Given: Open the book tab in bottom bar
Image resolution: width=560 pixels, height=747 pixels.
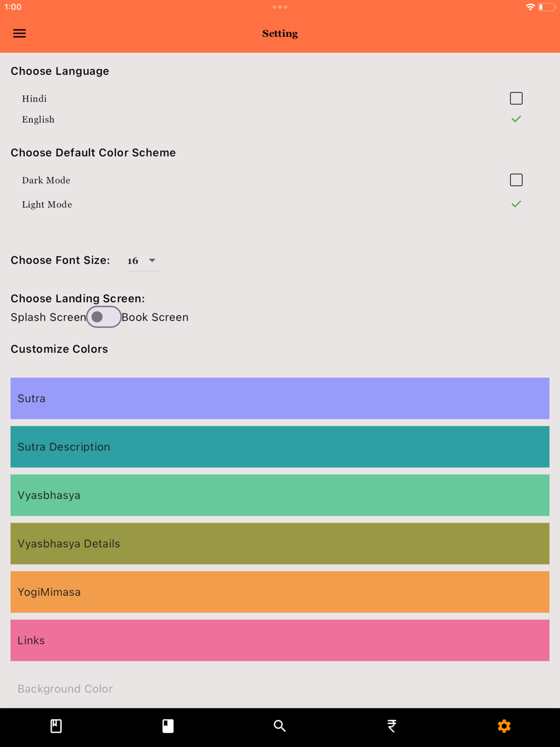Looking at the screenshot, I should [x=168, y=726].
